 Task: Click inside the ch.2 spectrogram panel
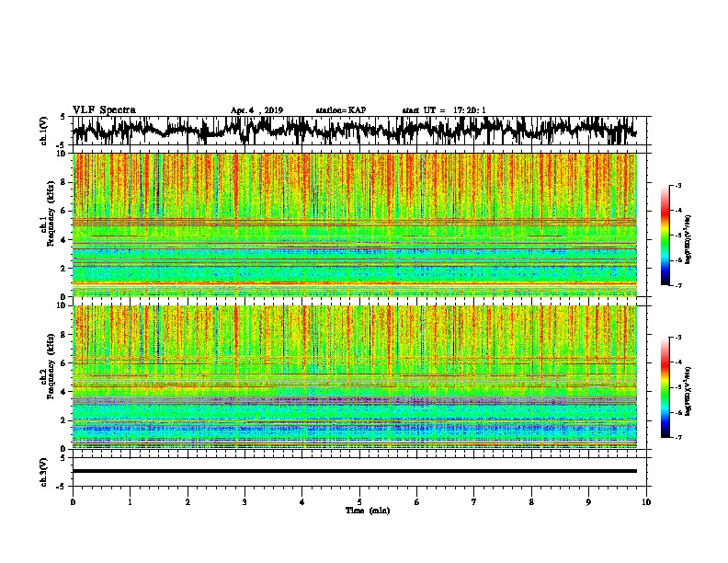click(x=354, y=377)
